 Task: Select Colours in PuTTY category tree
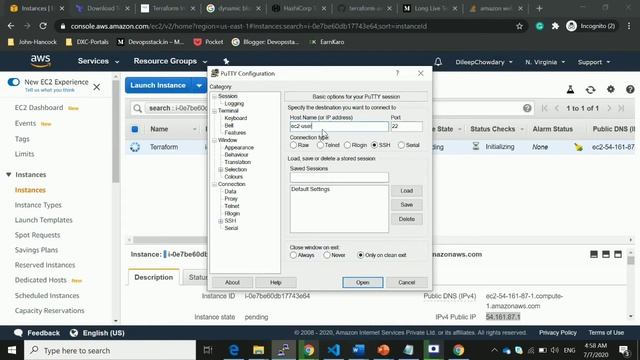pyautogui.click(x=233, y=177)
